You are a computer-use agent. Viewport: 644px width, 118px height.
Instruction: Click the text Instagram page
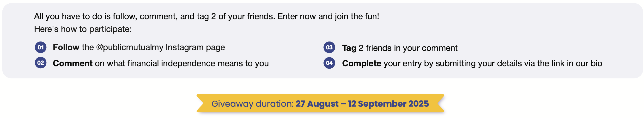(195, 47)
